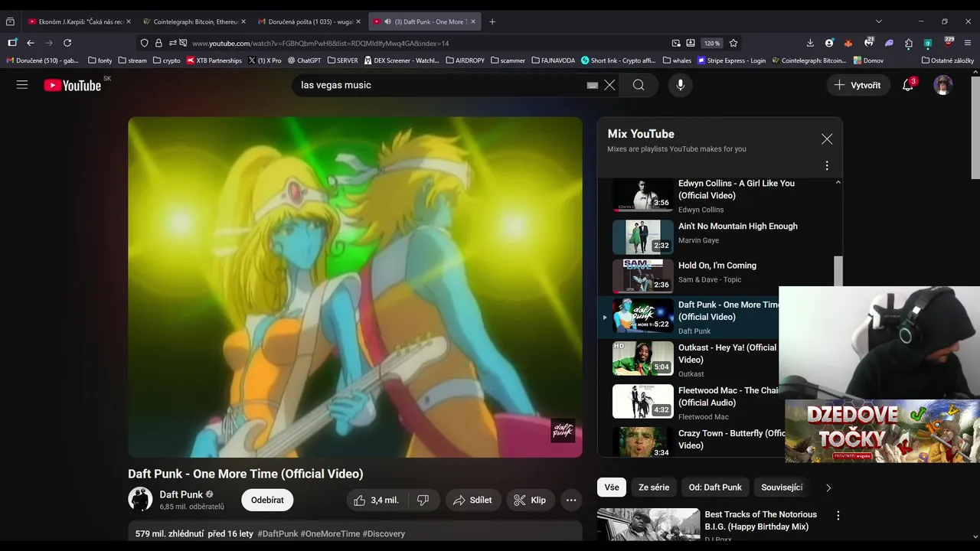980x551 pixels.
Task: Open the whales bookmarks folder
Action: coord(677,60)
